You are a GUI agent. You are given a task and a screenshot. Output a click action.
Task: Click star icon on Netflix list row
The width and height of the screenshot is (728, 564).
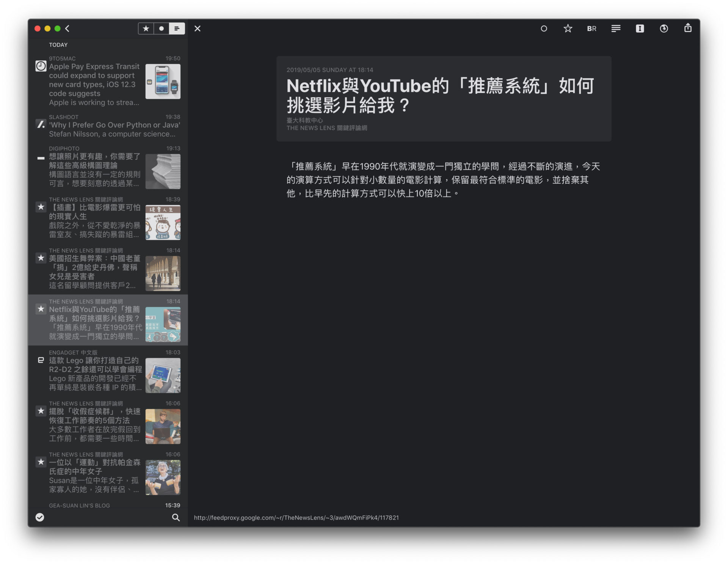pos(41,309)
